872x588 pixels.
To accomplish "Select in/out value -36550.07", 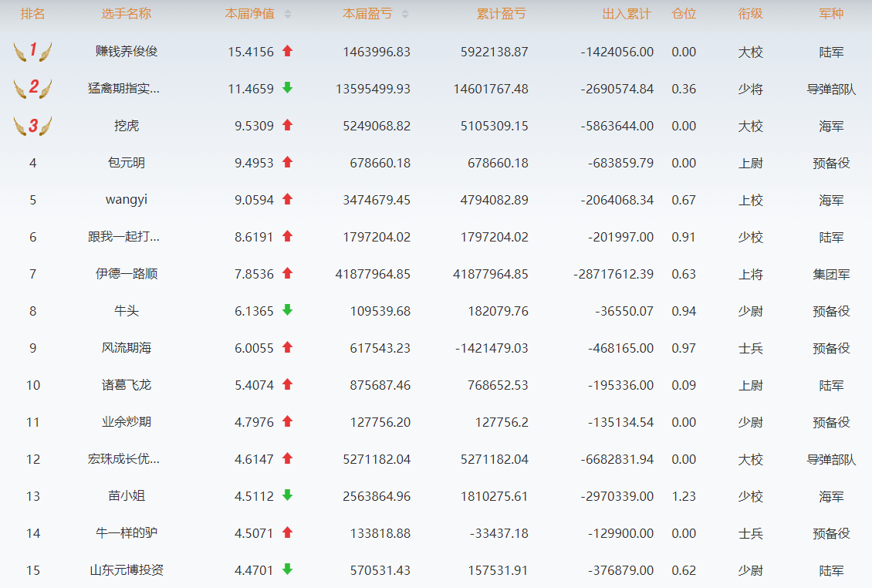I will [x=624, y=311].
